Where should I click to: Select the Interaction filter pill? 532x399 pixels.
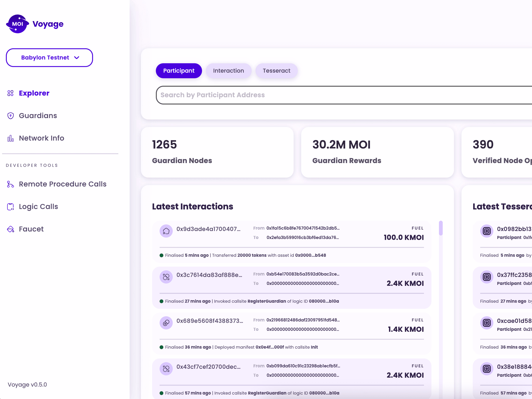coord(228,71)
